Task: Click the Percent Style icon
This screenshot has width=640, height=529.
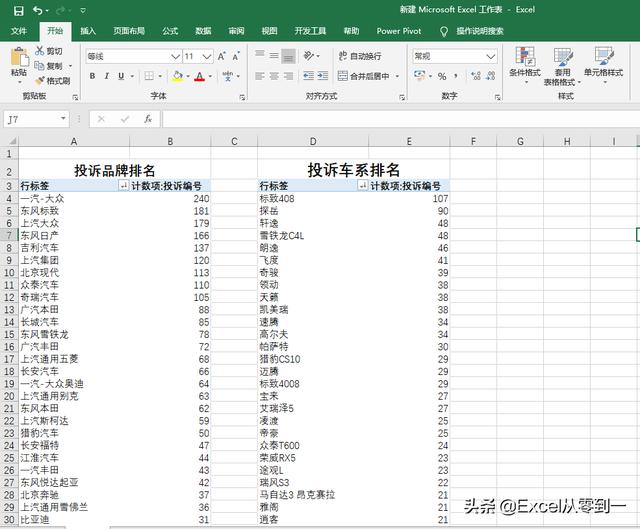Action: 442,76
